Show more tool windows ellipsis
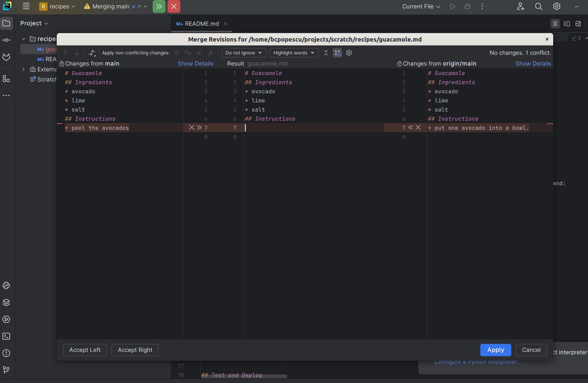Screen dimensions: 588x383 [6, 96]
